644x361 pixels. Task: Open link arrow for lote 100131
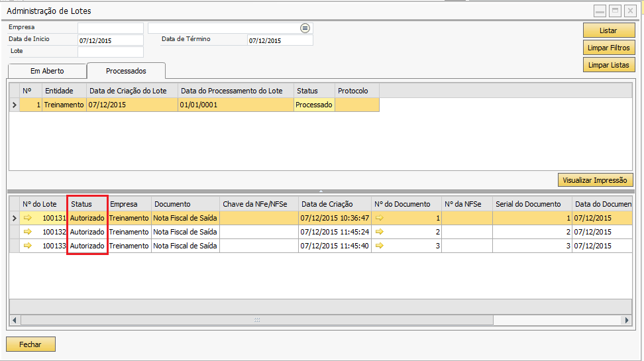(x=28, y=218)
